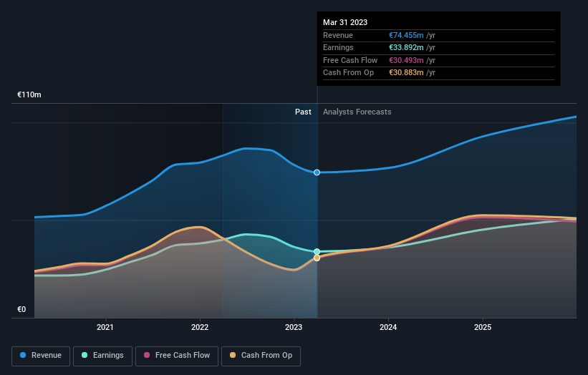Toggle the Free Cash Flow legend button
The image size is (588, 375).
(177, 356)
